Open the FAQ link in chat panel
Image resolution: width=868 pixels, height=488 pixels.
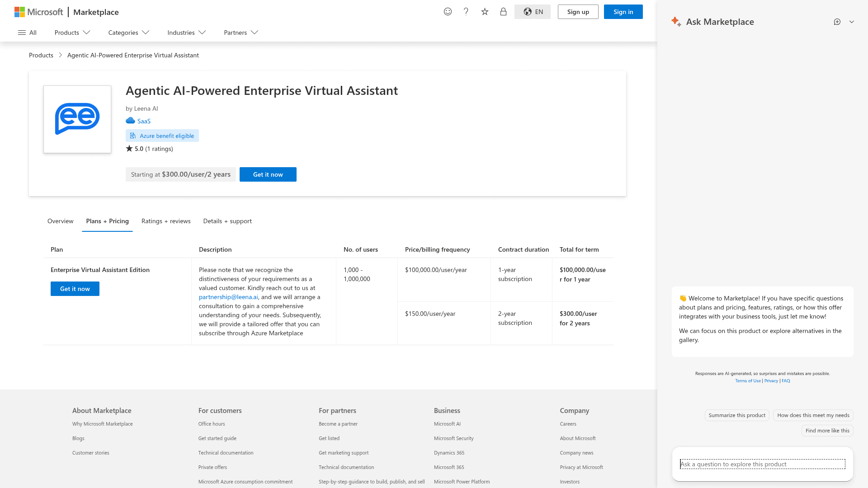point(786,381)
